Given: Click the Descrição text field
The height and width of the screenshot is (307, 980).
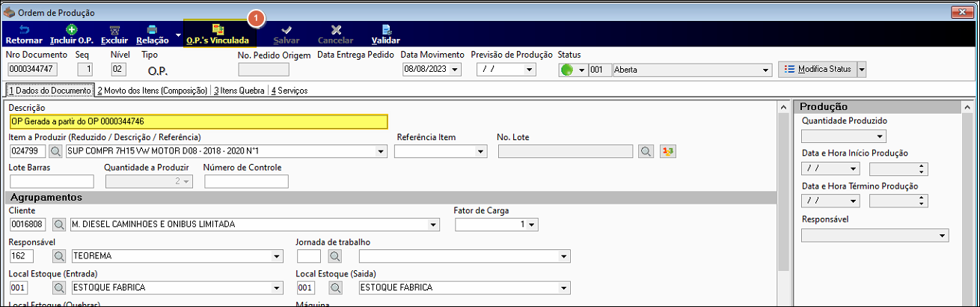Looking at the screenshot, I should coord(198,121).
